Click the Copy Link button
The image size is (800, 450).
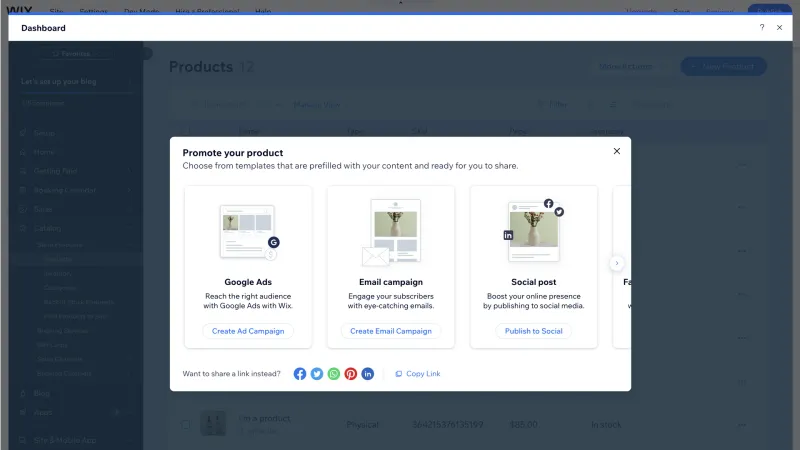point(418,373)
